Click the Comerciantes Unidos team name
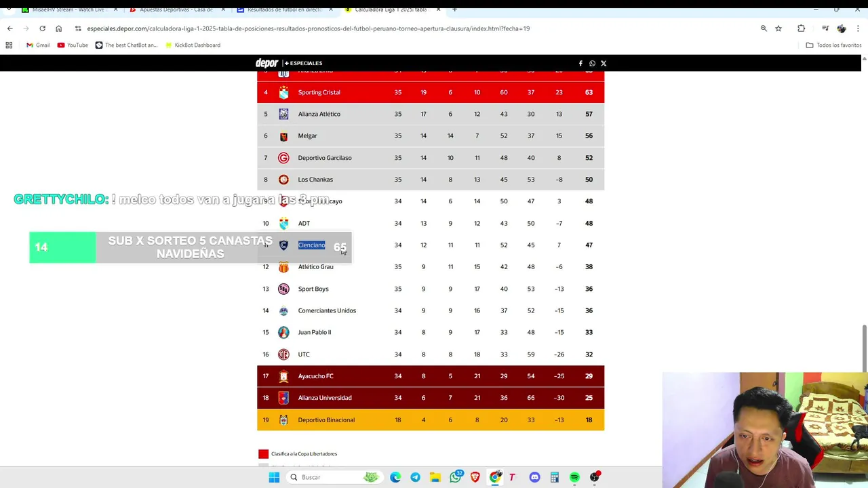The height and width of the screenshot is (488, 868). (x=327, y=310)
